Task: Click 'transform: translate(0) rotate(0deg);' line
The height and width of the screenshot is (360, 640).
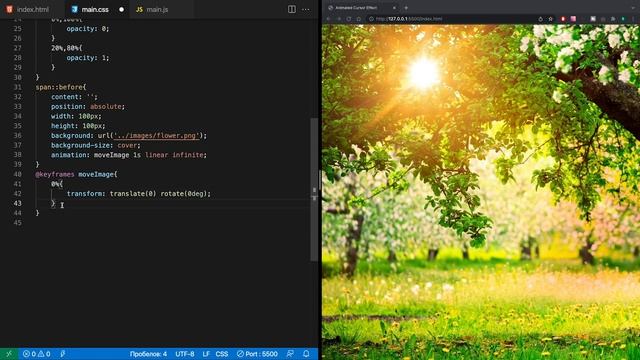Action: click(139, 194)
